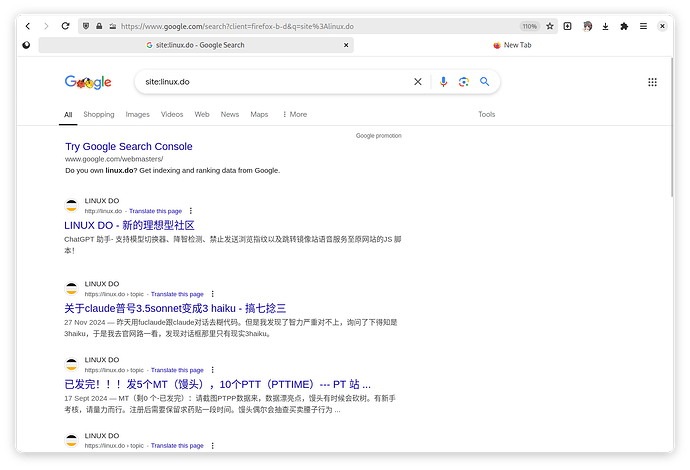Open the 关于claude普号3.5sonnet变成3 haiku result
The height and width of the screenshot is (470, 690).
(175, 308)
